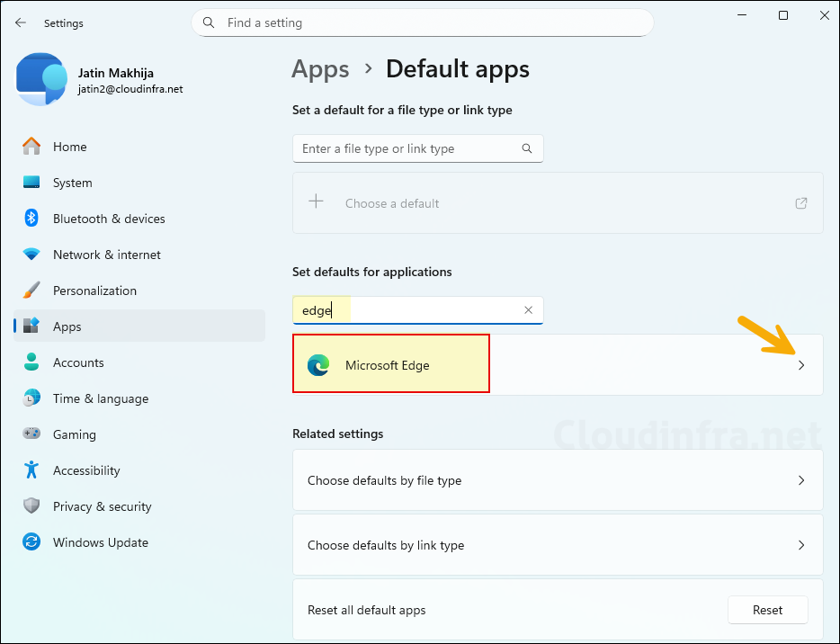Open the Personalization section

tap(94, 291)
